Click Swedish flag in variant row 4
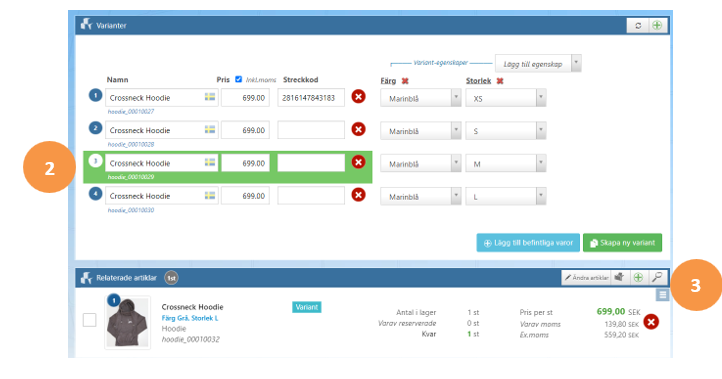Screen dimensions: 722x379 [x=210, y=196]
